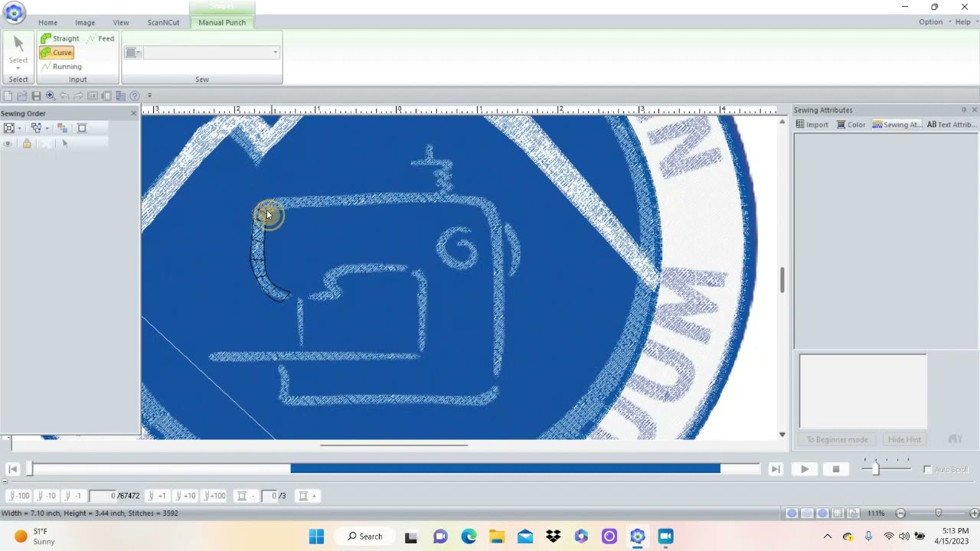Step back 100 stitches

click(19, 496)
